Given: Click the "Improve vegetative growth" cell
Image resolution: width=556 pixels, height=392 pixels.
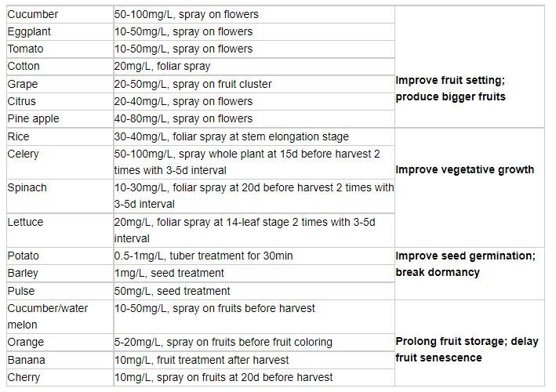Looking at the screenshot, I should [x=465, y=169].
